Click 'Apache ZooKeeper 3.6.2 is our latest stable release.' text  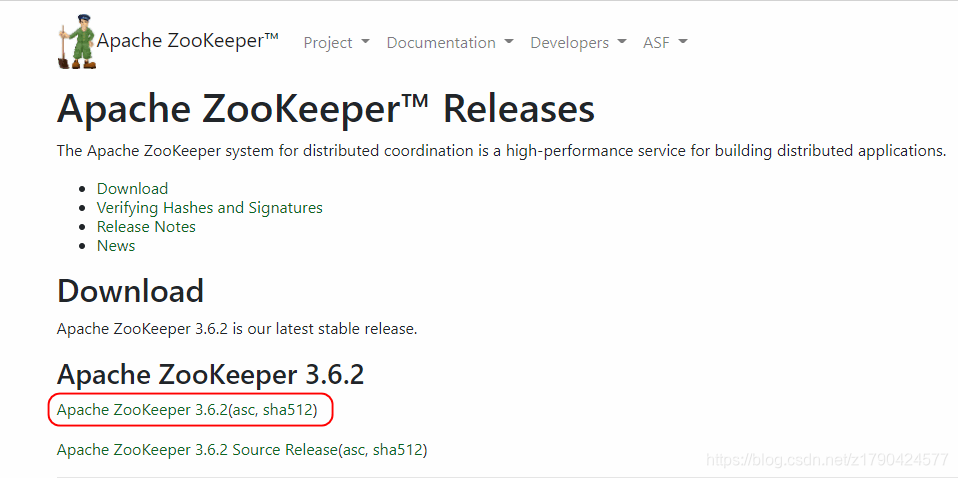[237, 329]
